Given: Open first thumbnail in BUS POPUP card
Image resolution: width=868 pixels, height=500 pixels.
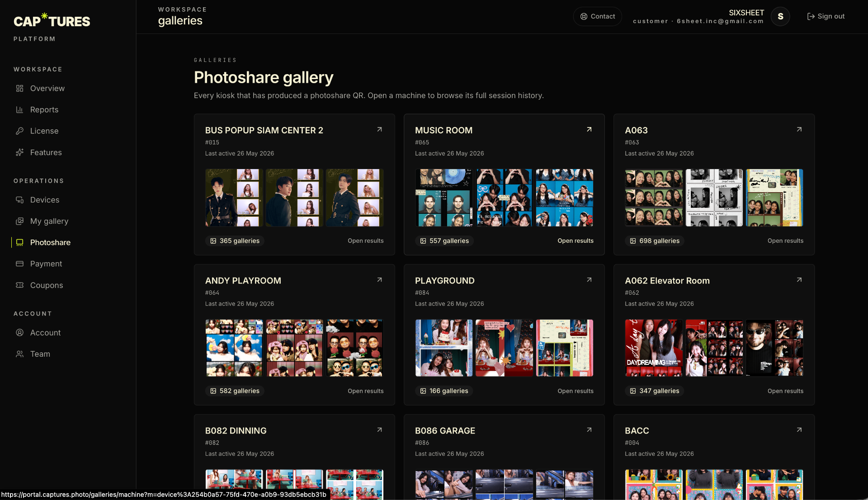Looking at the screenshot, I should [234, 198].
